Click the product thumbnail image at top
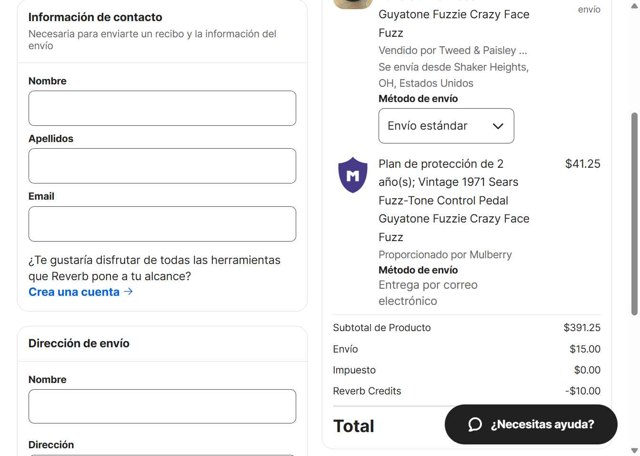The height and width of the screenshot is (456, 640). coord(352,4)
